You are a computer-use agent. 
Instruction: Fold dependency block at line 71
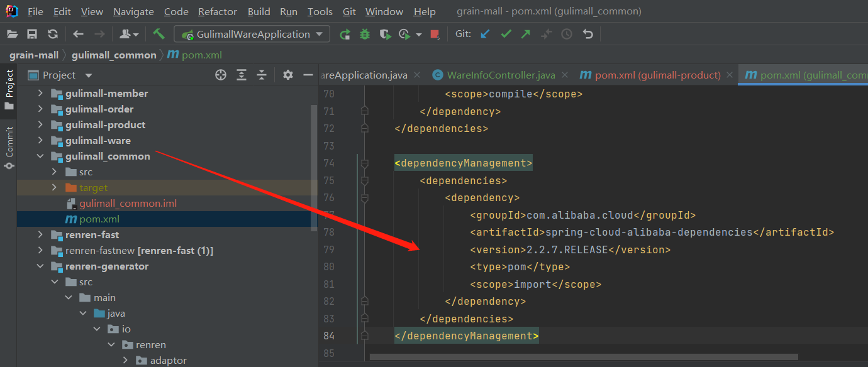[364, 111]
